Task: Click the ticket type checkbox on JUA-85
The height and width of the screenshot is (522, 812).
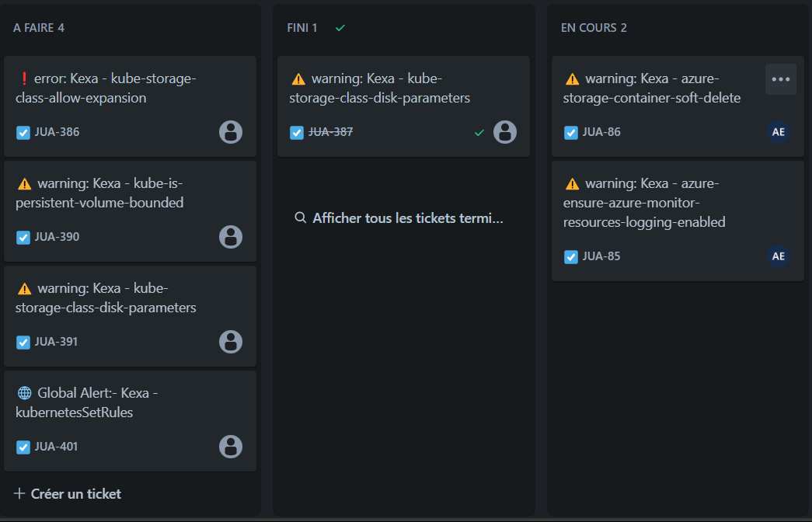Action: click(570, 256)
